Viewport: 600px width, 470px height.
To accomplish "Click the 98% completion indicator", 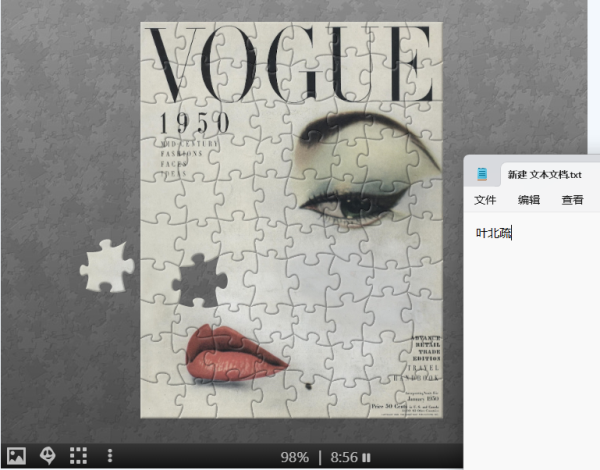I will 295,457.
